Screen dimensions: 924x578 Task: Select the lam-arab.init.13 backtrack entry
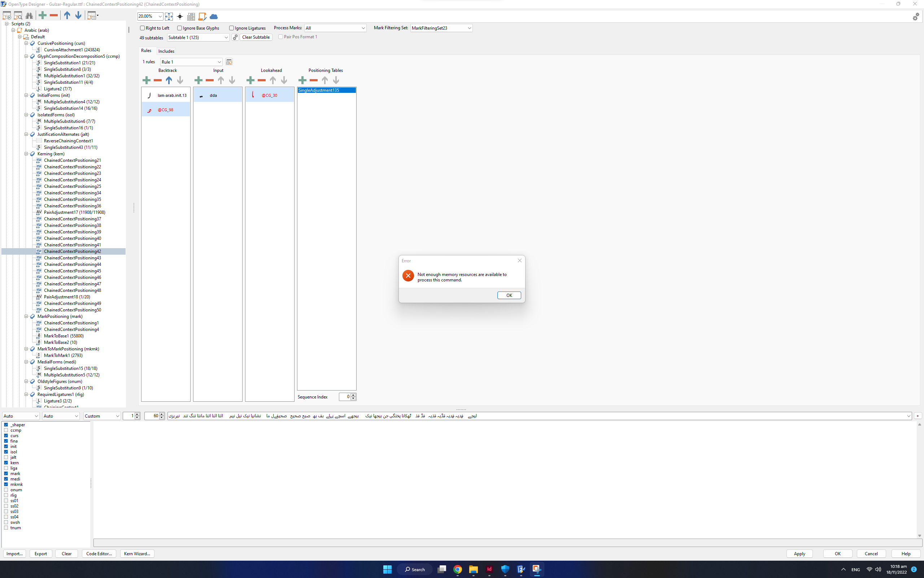point(166,95)
